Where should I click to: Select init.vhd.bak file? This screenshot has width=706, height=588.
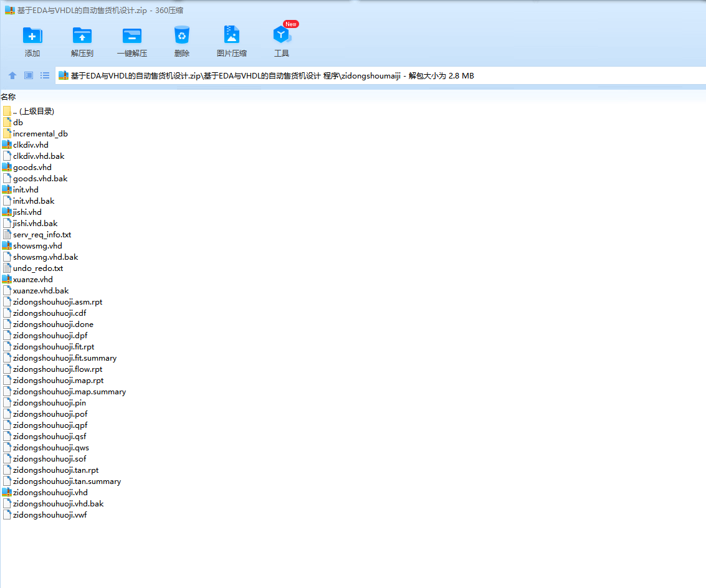point(29,201)
